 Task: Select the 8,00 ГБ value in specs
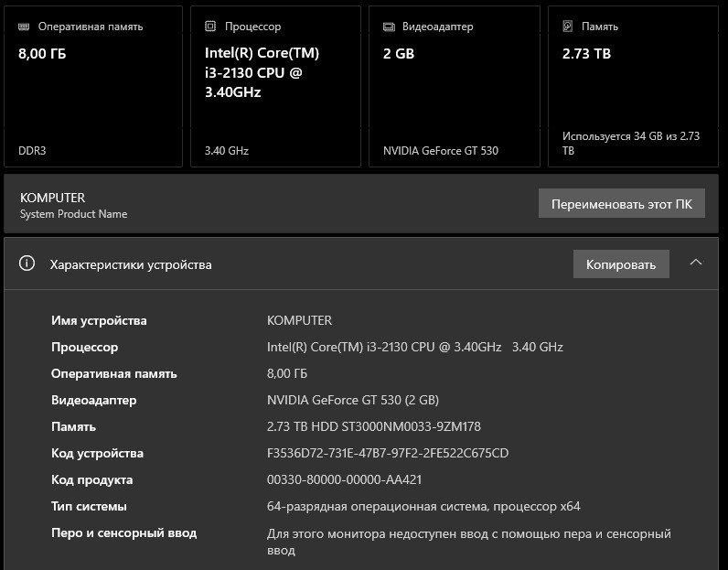[x=287, y=374]
